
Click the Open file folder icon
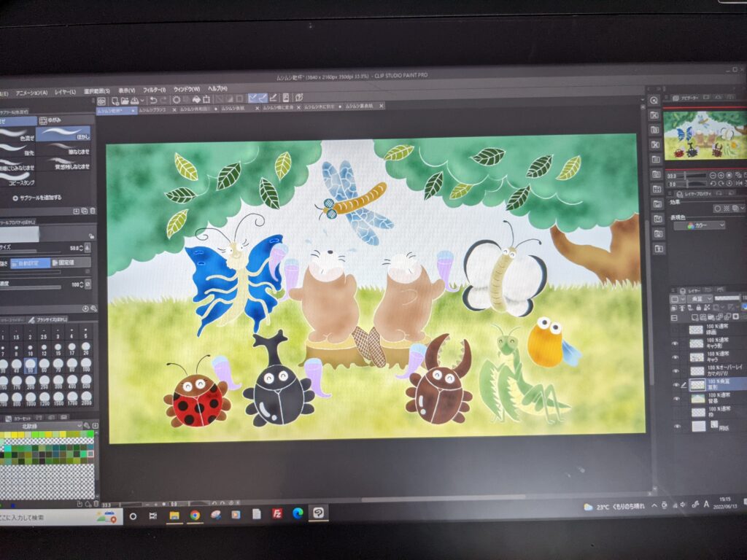click(124, 101)
